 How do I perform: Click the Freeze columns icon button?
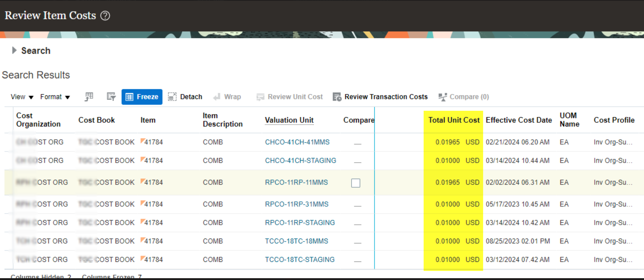click(x=142, y=97)
